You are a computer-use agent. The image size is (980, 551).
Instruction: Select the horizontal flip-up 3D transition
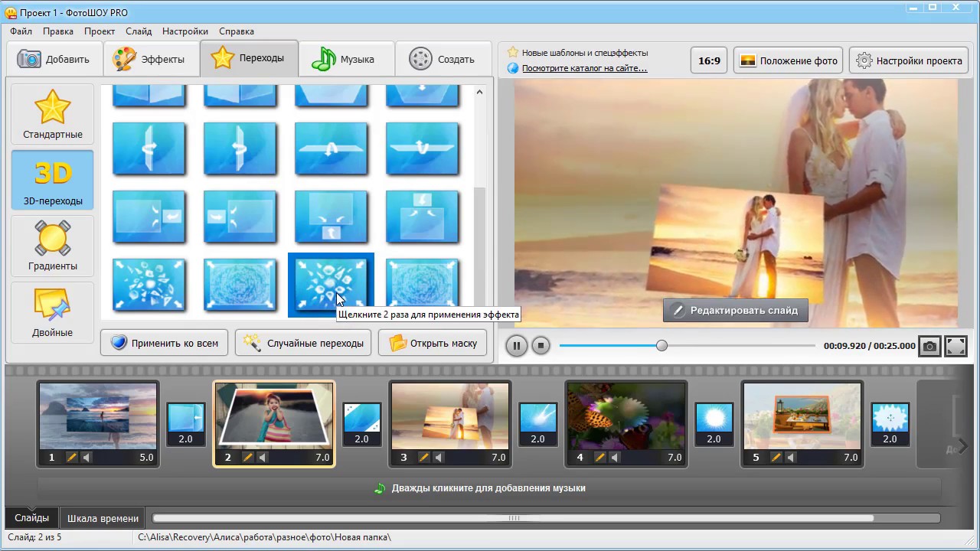pos(331,148)
